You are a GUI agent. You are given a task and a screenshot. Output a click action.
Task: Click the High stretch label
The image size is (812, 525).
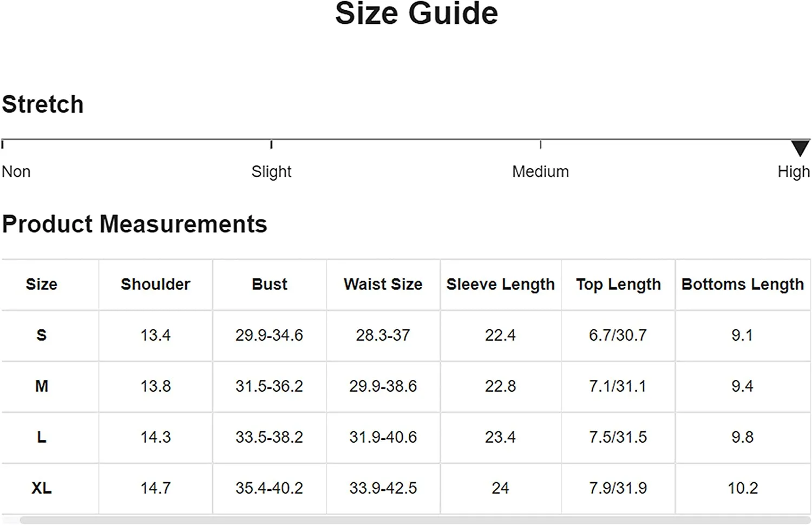point(794,172)
